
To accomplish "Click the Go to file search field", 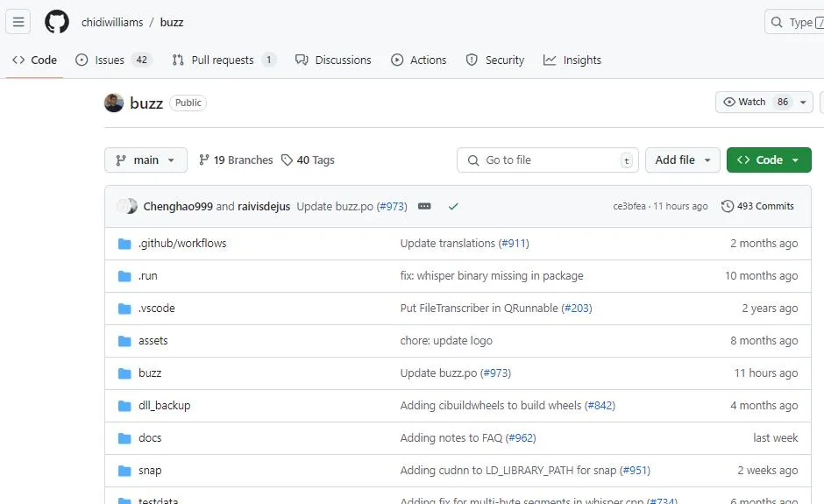I will click(x=548, y=160).
